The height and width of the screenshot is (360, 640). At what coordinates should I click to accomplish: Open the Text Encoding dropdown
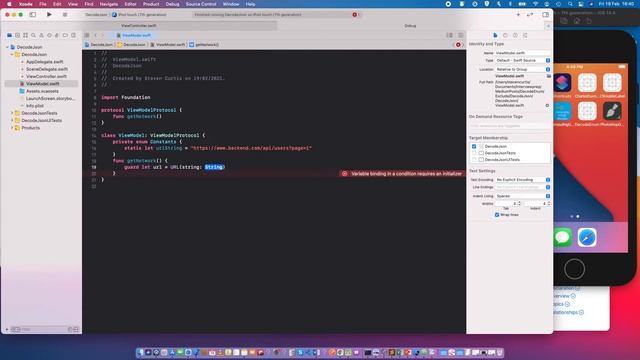tap(523, 180)
